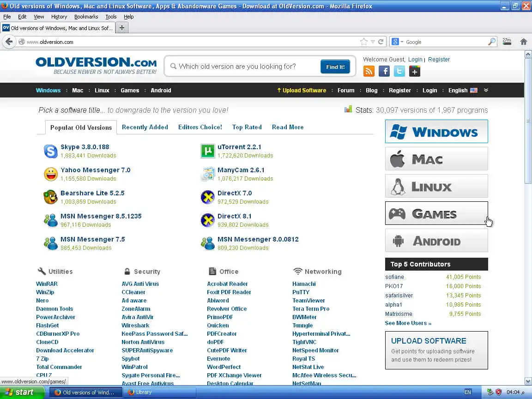This screenshot has width=532, height=399.
Task: Open the AVG Anti Virus link
Action: [140, 284]
